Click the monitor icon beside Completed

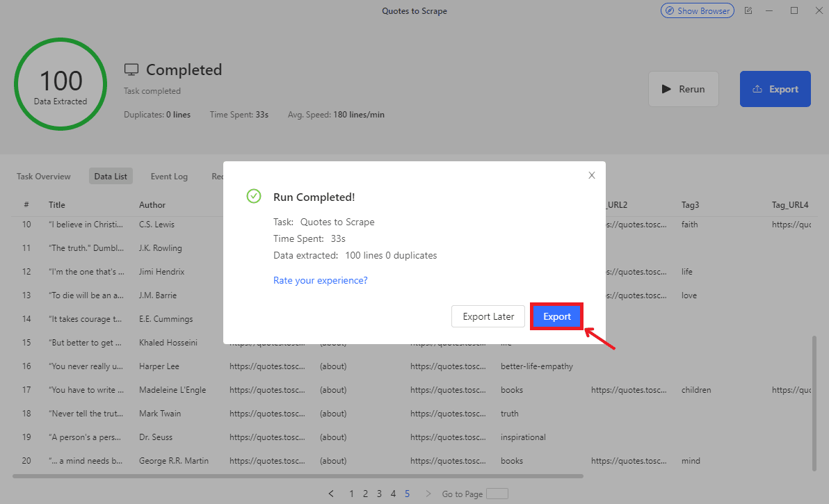pyautogui.click(x=131, y=70)
